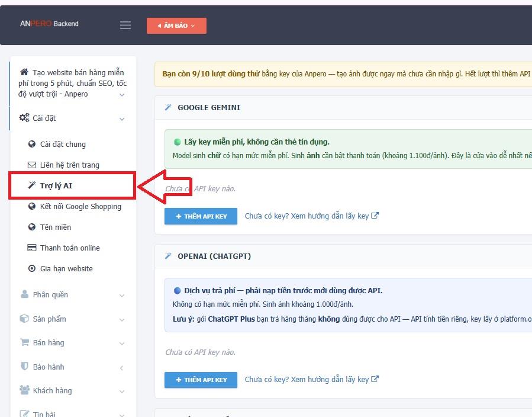Image resolution: width=532 pixels, height=417 pixels.
Task: Click the circle icon of Gia hạn website
Action: coord(32,268)
